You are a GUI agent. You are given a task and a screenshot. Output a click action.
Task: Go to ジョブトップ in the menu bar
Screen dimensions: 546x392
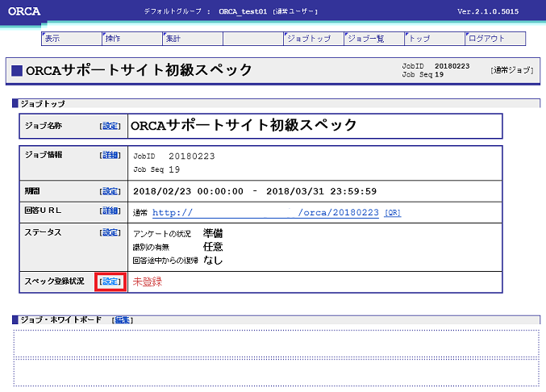pyautogui.click(x=314, y=39)
